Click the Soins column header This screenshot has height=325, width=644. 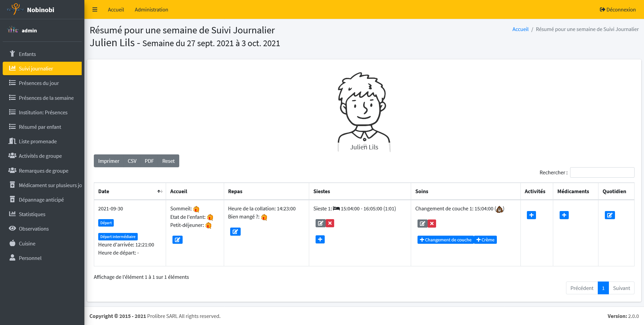[x=465, y=191]
